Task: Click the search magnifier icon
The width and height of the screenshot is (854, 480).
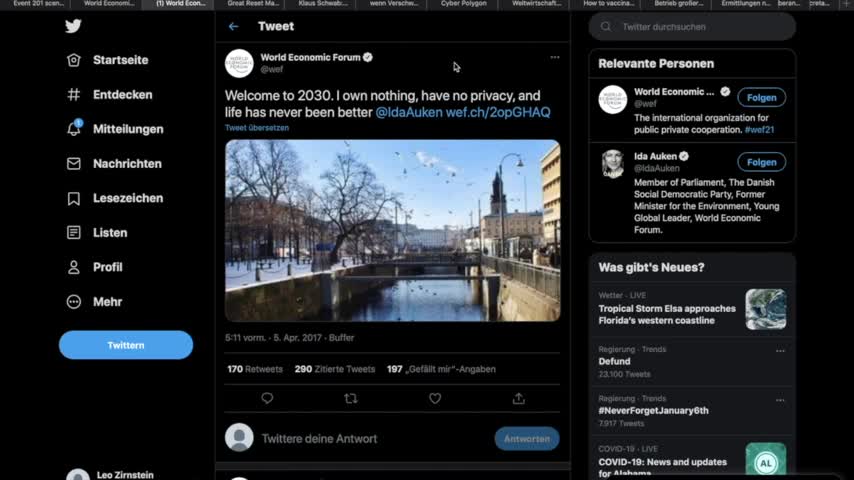Action: click(x=606, y=27)
